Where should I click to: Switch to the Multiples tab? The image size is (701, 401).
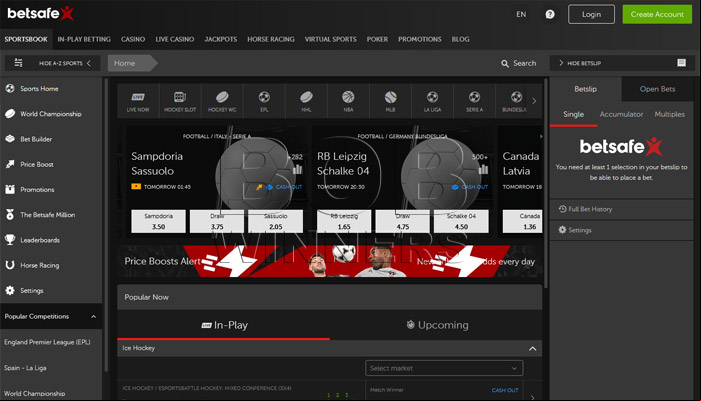670,114
